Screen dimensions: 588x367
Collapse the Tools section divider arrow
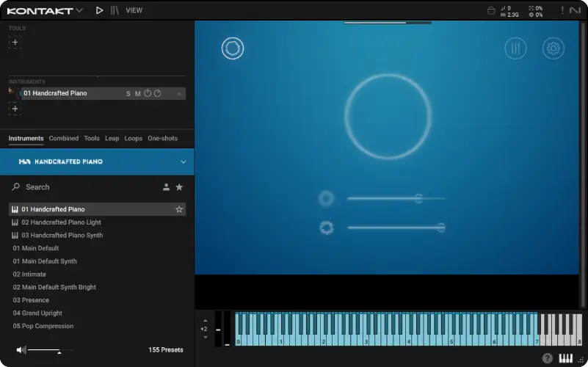[98, 76]
